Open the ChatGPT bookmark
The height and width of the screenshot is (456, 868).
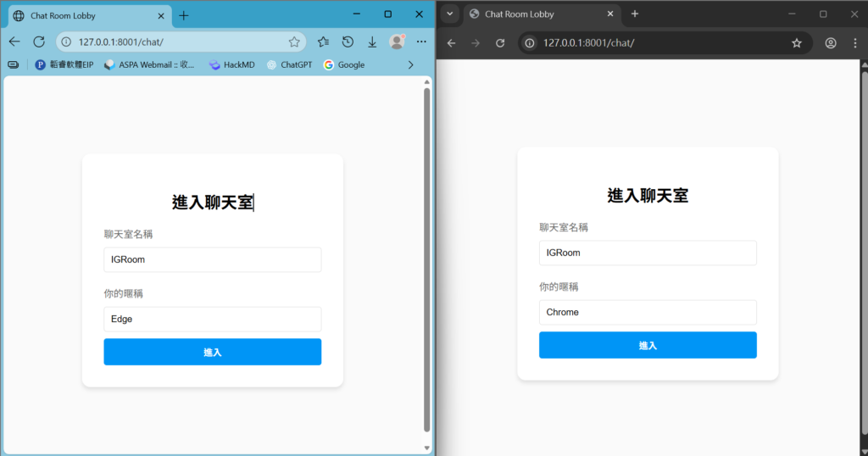[289, 64]
